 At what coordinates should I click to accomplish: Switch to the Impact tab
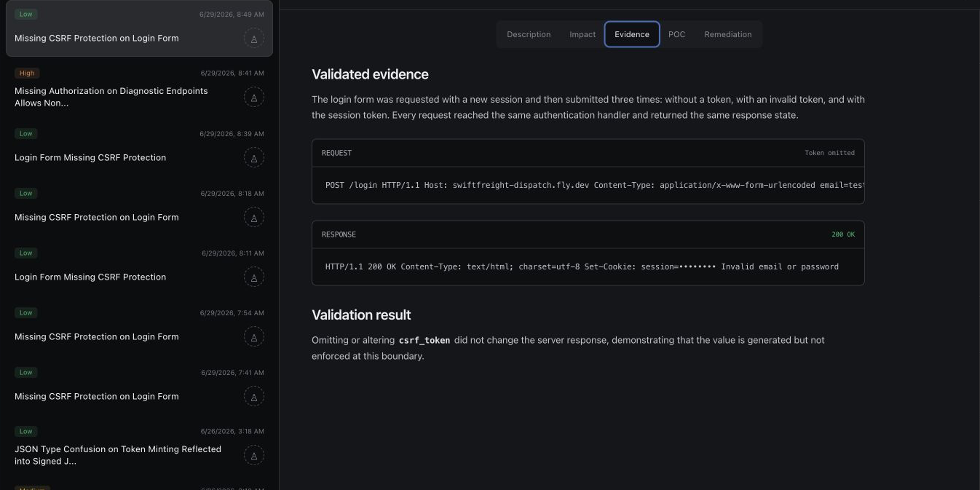(582, 34)
